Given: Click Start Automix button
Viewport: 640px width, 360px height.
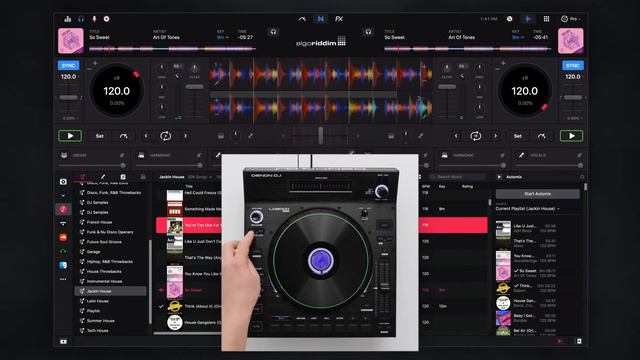Looking at the screenshot, I should 538,194.
